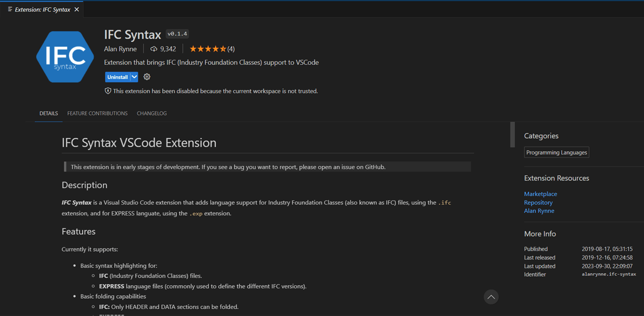Click the vertical scrollbar thumb of readme
This screenshot has height=316, width=644.
[513, 135]
